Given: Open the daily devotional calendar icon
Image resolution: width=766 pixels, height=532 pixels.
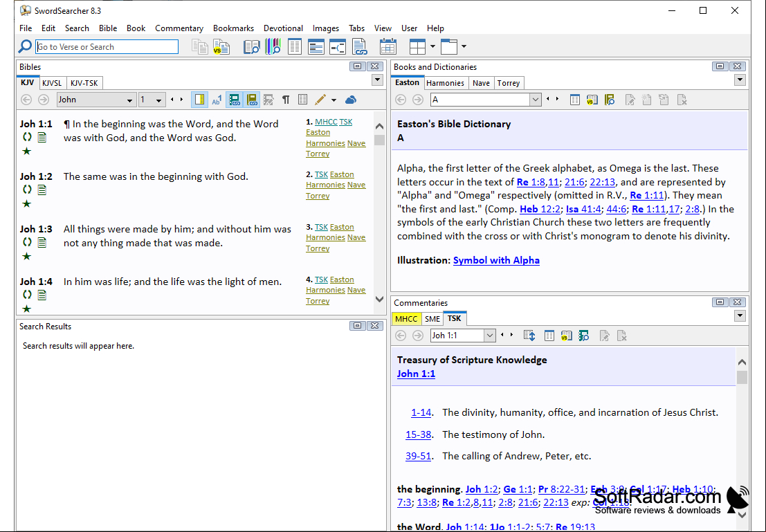Looking at the screenshot, I should click(x=388, y=47).
